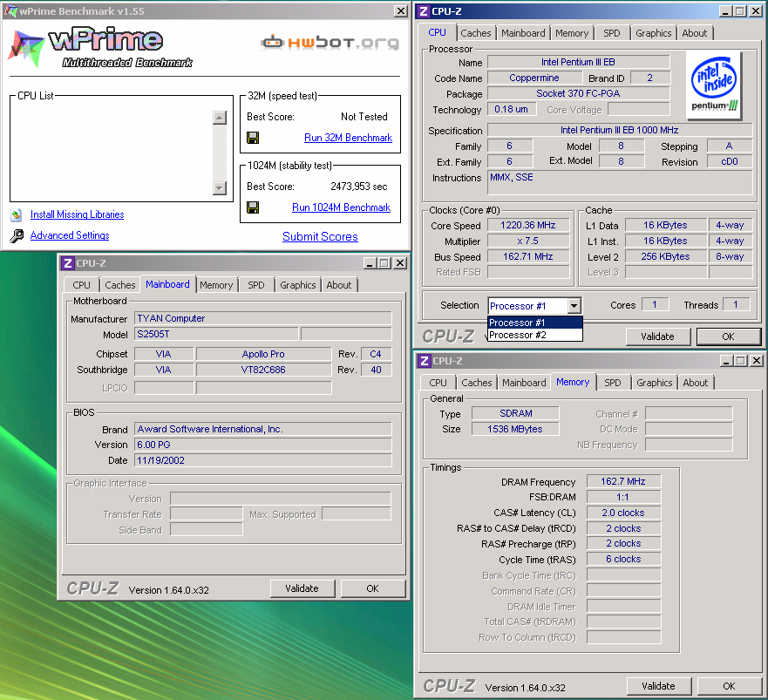Select Graphics tab in Mainboard window
The width and height of the screenshot is (768, 700).
298,285
